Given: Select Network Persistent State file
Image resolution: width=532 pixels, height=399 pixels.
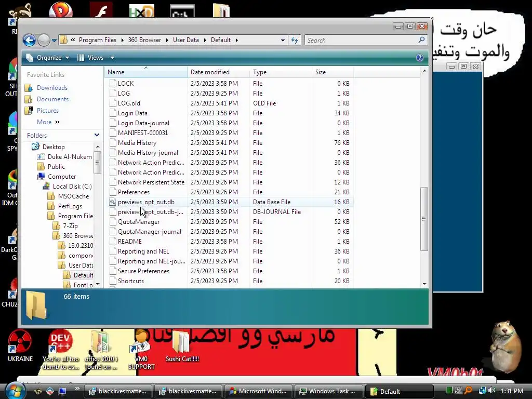Looking at the screenshot, I should click(151, 182).
